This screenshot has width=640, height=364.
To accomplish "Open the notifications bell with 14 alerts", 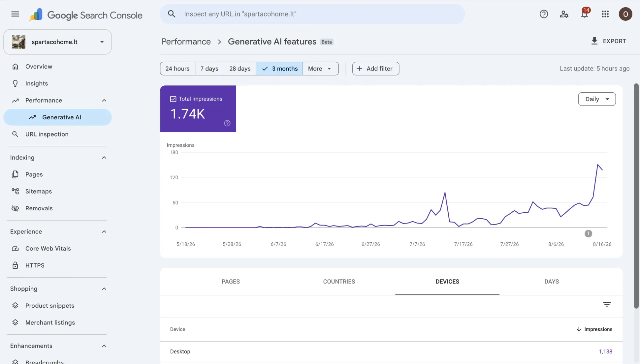I will tap(585, 13).
